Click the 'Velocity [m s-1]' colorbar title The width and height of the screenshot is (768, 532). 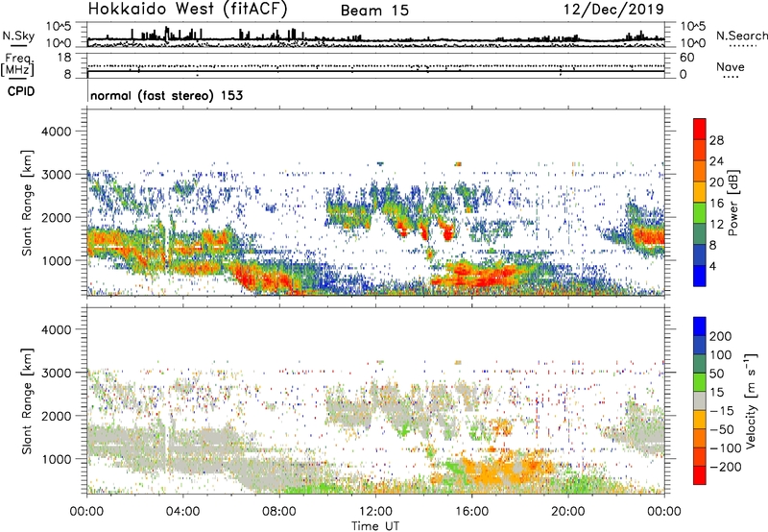[x=751, y=400]
